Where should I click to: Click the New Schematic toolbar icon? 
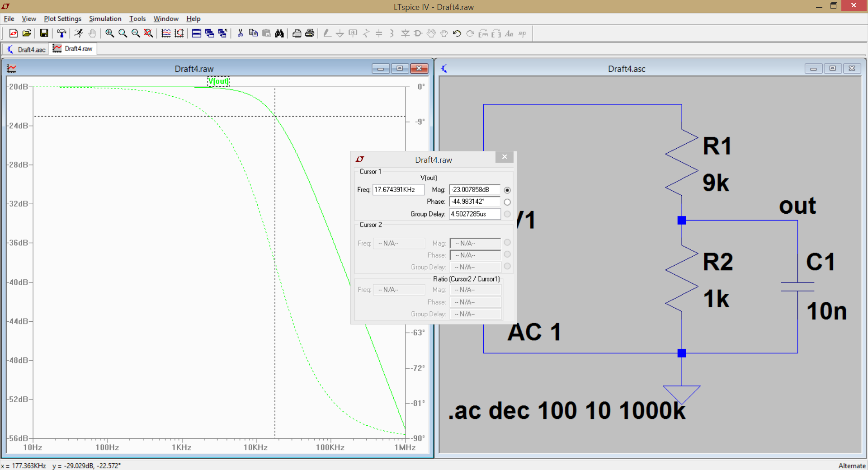[14, 33]
